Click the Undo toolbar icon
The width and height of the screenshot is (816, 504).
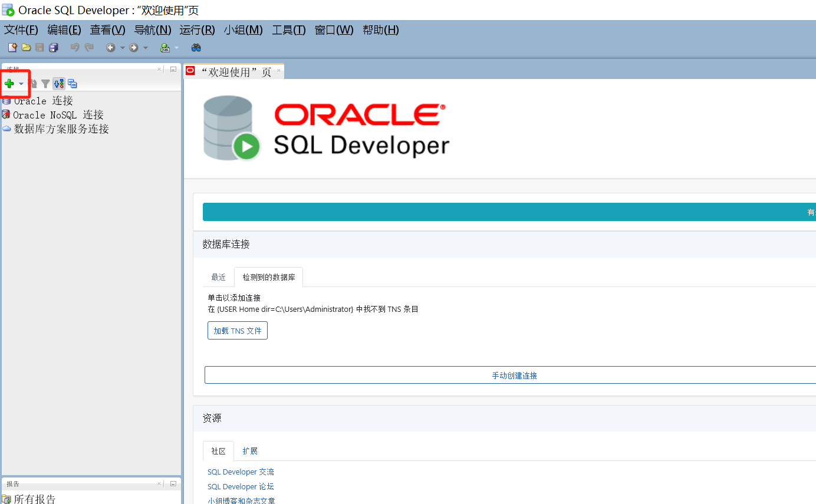(75, 48)
